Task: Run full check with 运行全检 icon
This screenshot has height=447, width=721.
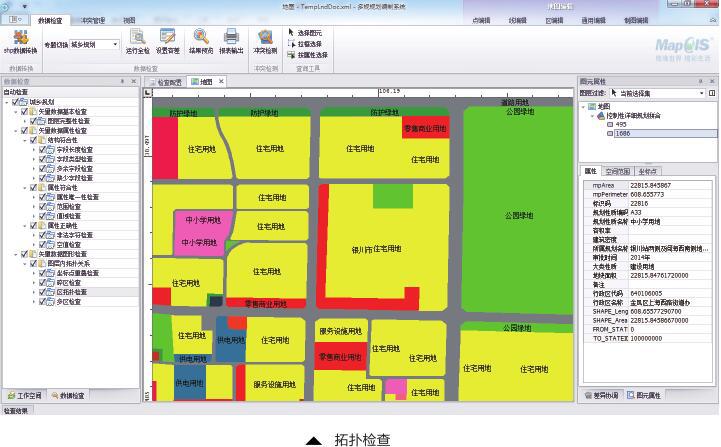Action: click(137, 36)
